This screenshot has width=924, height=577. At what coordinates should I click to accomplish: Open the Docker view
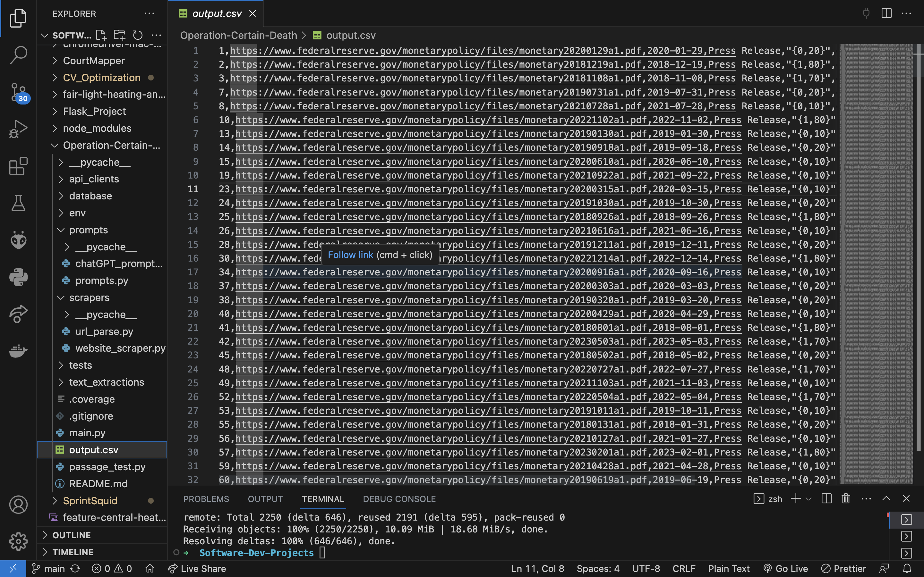(x=18, y=351)
